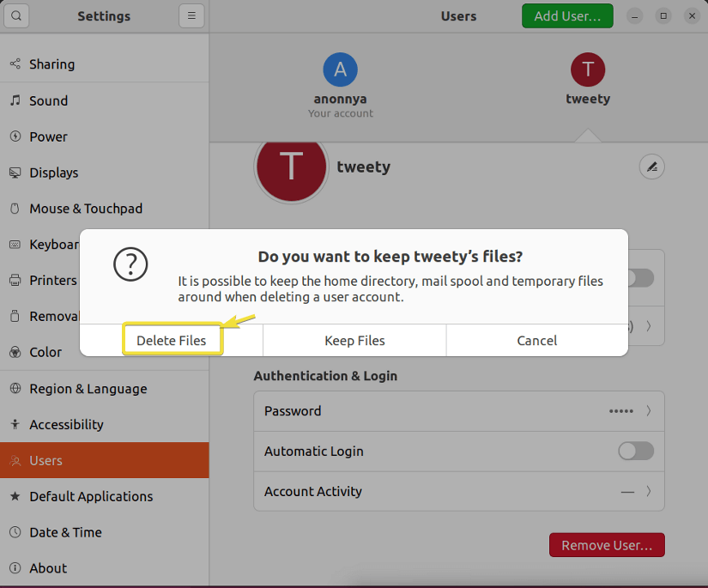708x588 pixels.
Task: Click the Power icon in sidebar
Action: pyautogui.click(x=15, y=136)
